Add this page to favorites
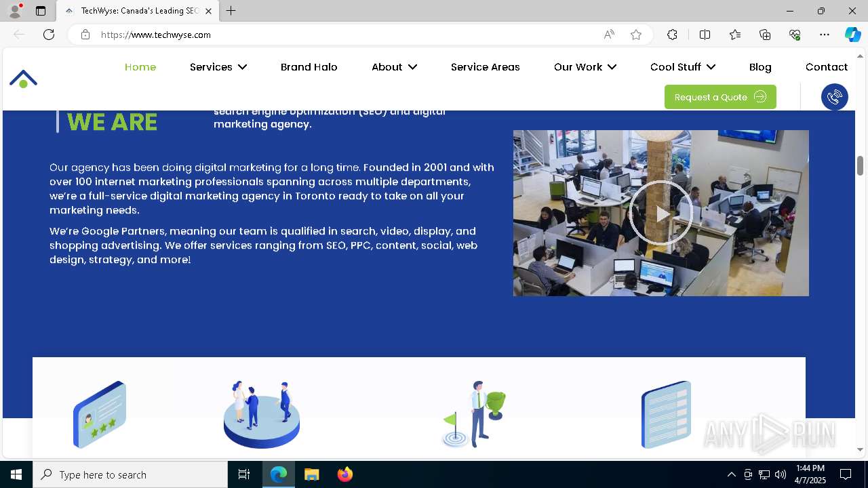Viewport: 868px width, 488px height. point(636,35)
